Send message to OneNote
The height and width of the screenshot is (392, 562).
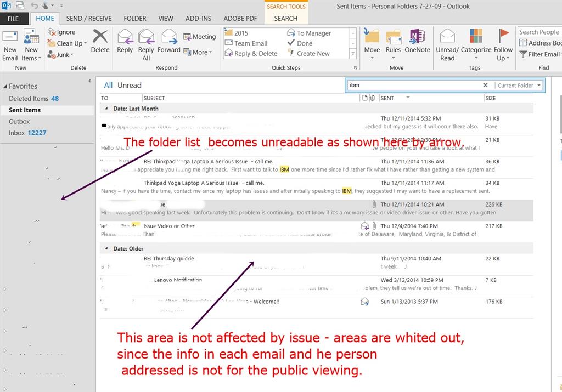[x=417, y=41]
